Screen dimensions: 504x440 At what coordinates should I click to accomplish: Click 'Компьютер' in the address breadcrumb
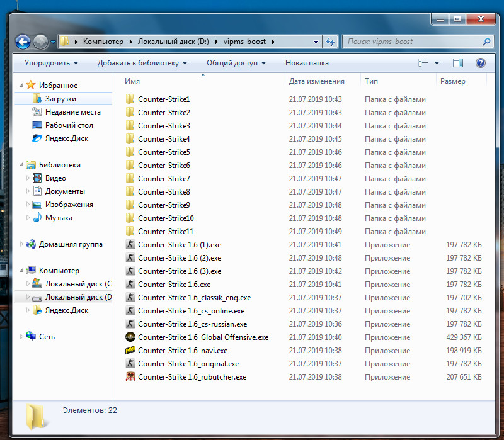(x=103, y=42)
